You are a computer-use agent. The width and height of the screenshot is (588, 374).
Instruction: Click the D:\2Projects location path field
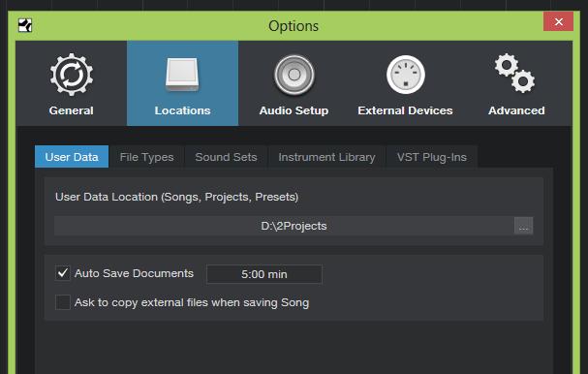[284, 226]
